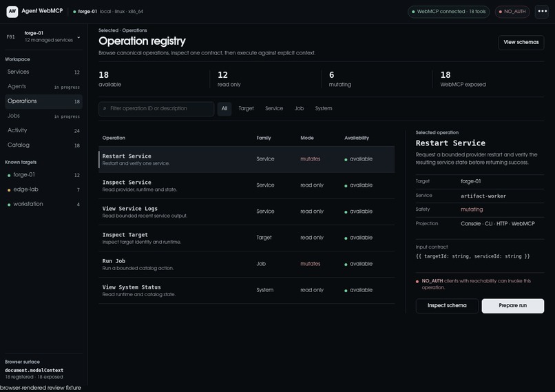Click the Operation column header
Screen dimensions: 555x392
tap(114, 138)
